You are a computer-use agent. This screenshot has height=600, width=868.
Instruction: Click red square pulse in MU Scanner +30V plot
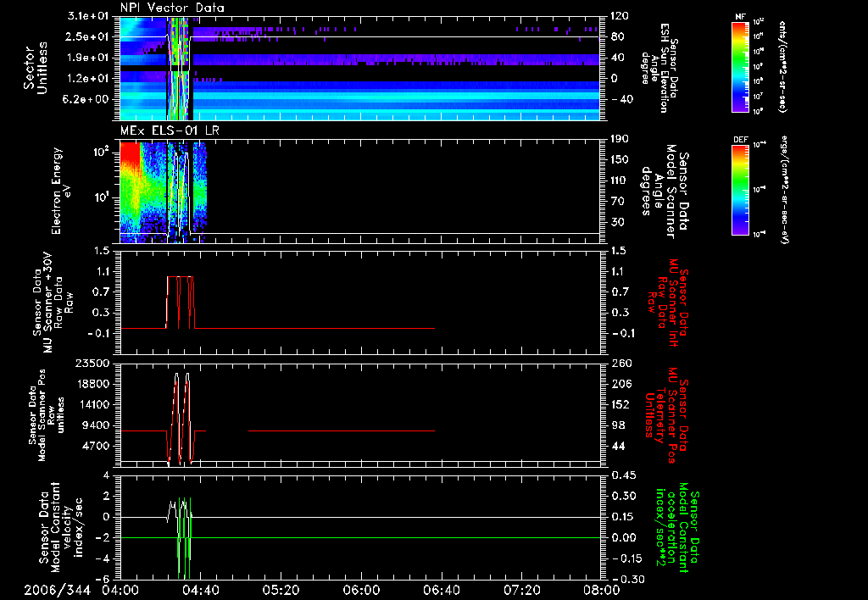coord(181,303)
